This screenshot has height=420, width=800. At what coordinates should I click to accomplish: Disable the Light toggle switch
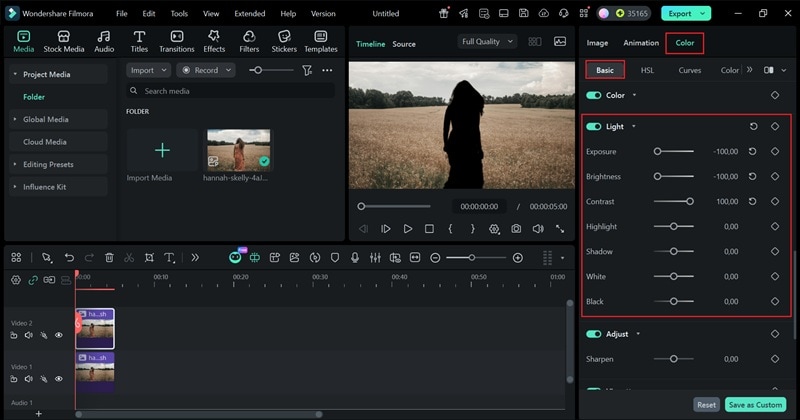594,127
